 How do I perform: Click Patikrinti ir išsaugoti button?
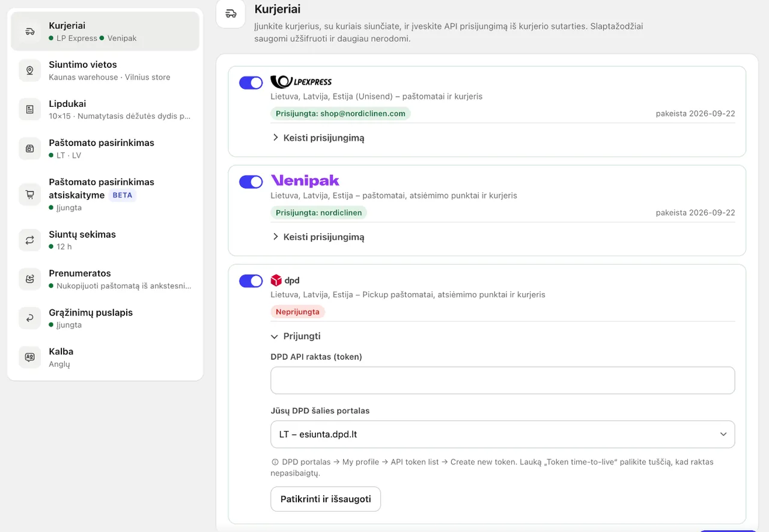[x=326, y=499]
